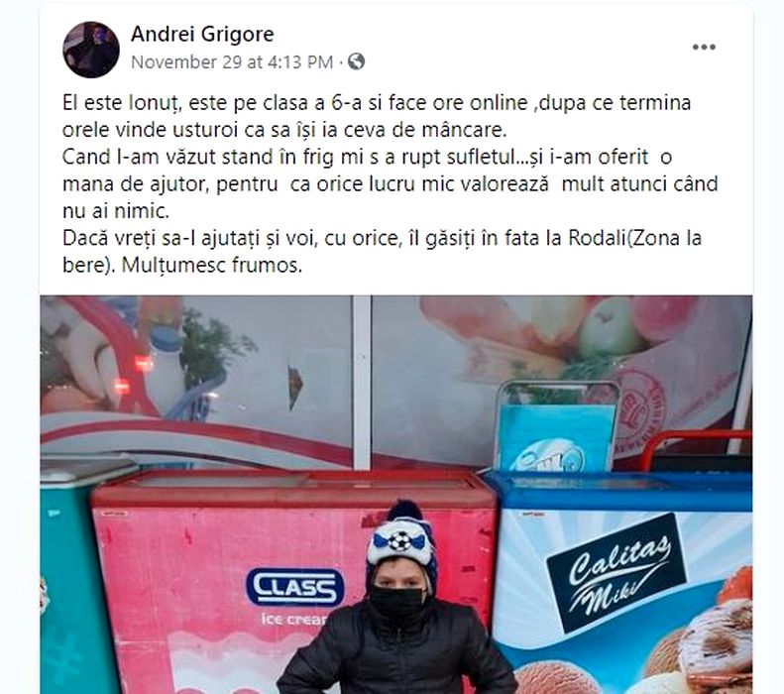The width and height of the screenshot is (784, 694).
Task: Open the three-dots post options menu
Action: click(704, 47)
